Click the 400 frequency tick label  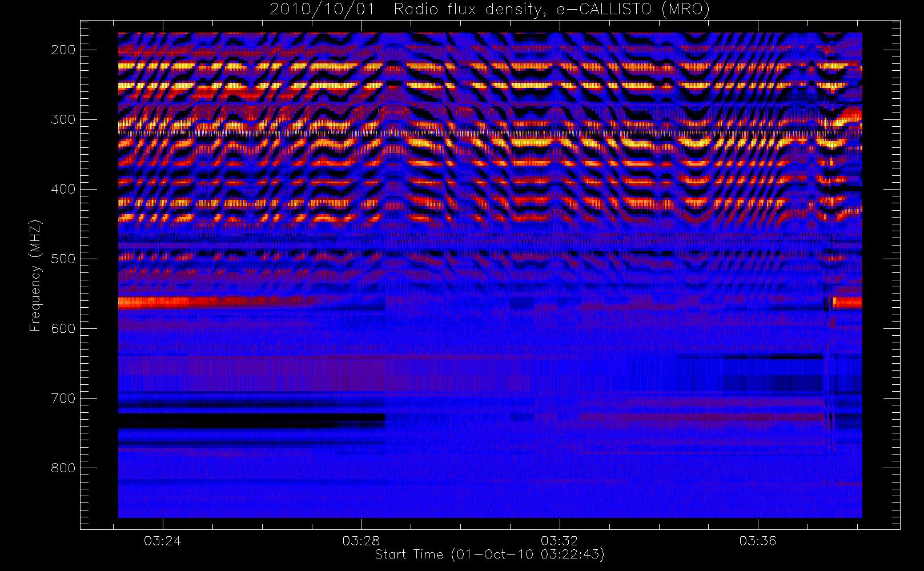[x=63, y=189]
